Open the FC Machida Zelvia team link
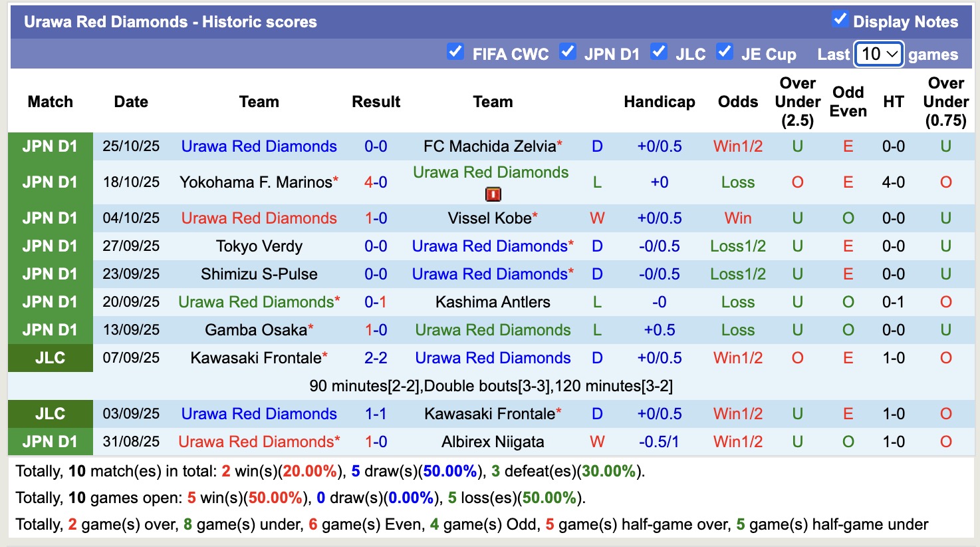This screenshot has width=980, height=547. (x=487, y=146)
